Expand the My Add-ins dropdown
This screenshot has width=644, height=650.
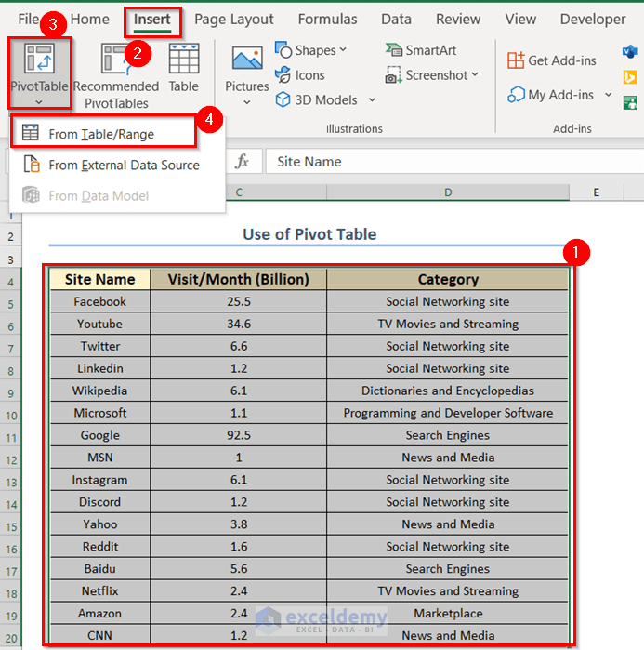pos(609,95)
